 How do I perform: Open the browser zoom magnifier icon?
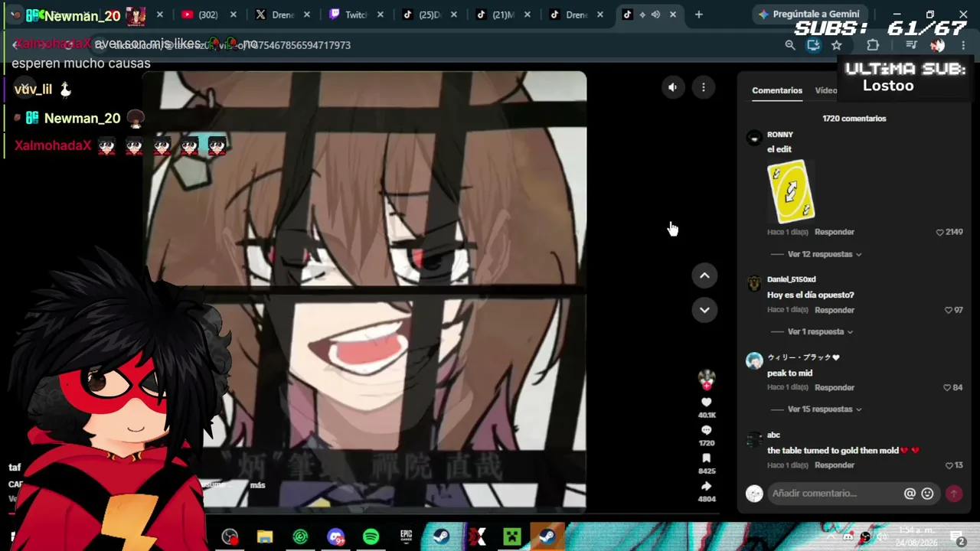pos(790,45)
